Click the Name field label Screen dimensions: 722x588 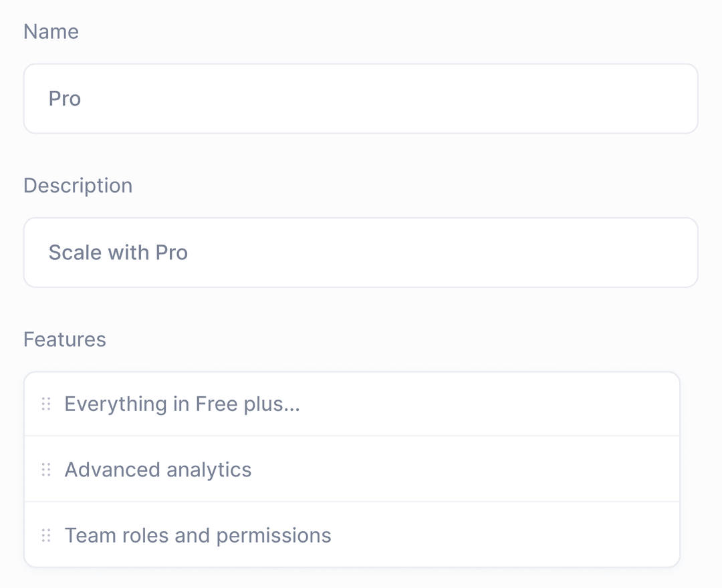click(x=51, y=31)
